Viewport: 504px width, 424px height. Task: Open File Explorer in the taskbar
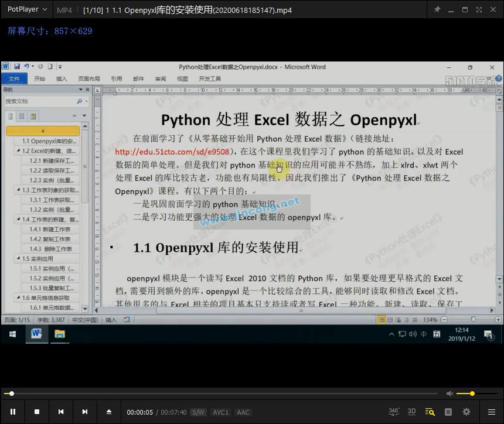[60, 334]
